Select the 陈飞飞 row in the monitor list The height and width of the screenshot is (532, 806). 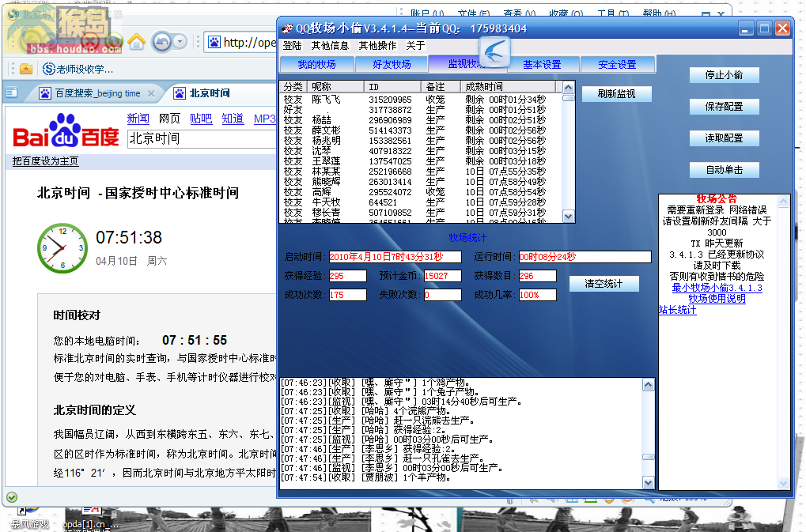[421, 99]
